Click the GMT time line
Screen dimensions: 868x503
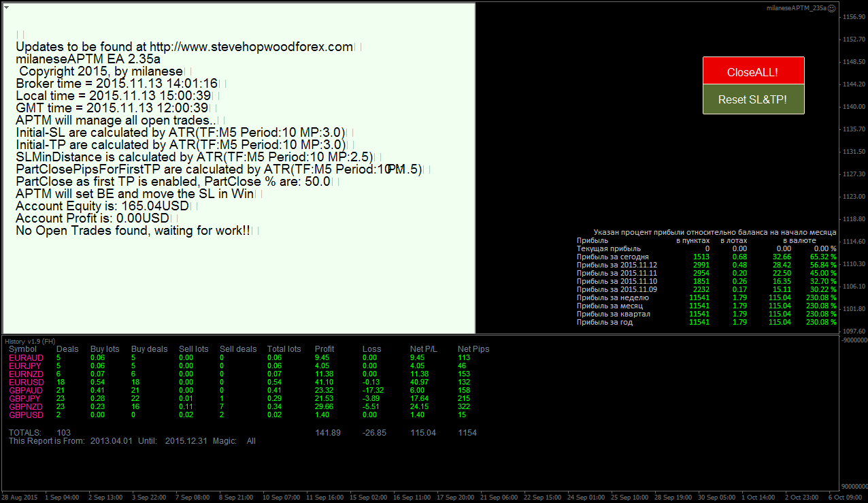tap(112, 108)
